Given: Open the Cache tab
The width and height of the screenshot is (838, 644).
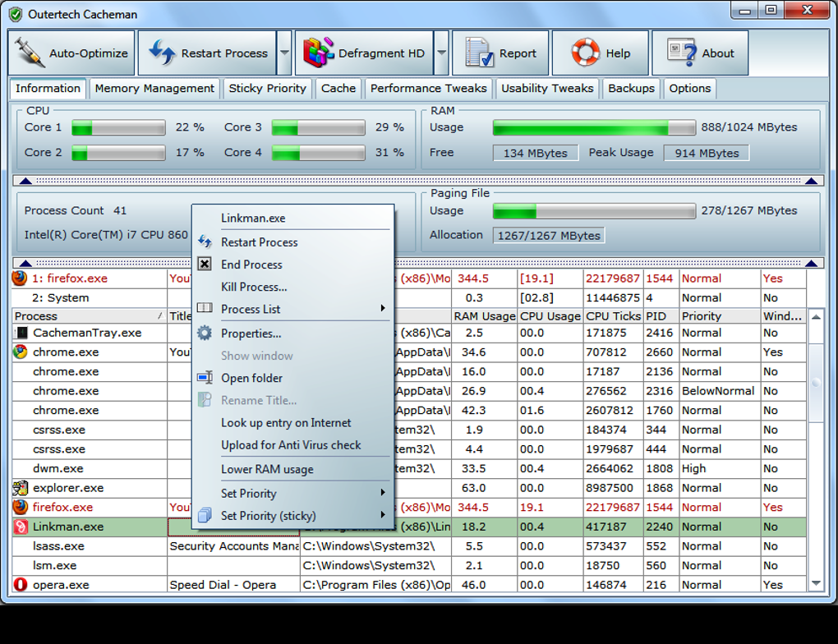Looking at the screenshot, I should pyautogui.click(x=338, y=89).
